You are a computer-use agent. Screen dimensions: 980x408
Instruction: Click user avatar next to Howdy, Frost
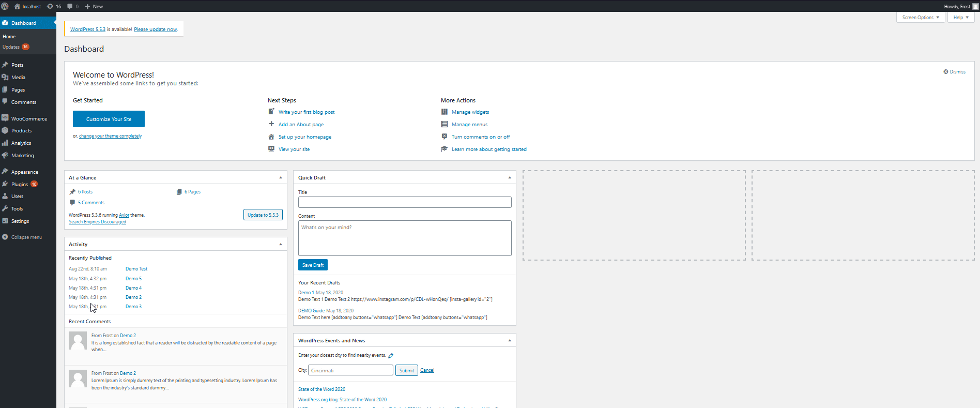(x=975, y=6)
